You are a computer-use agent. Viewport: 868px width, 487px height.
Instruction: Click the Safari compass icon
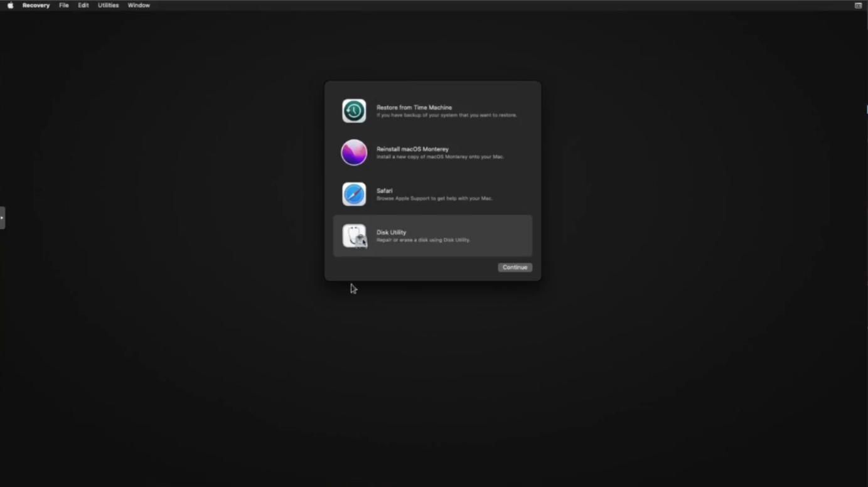(x=354, y=195)
